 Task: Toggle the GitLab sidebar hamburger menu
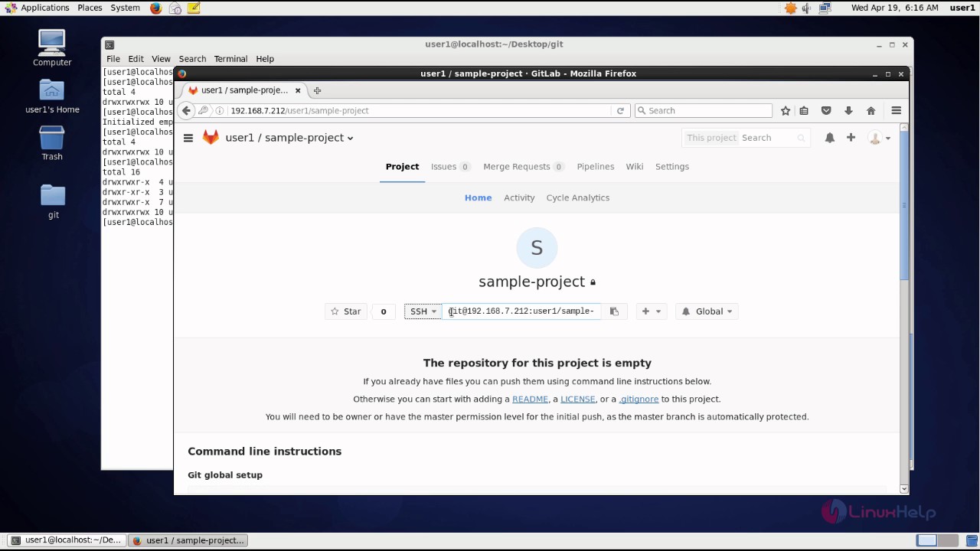click(x=188, y=138)
